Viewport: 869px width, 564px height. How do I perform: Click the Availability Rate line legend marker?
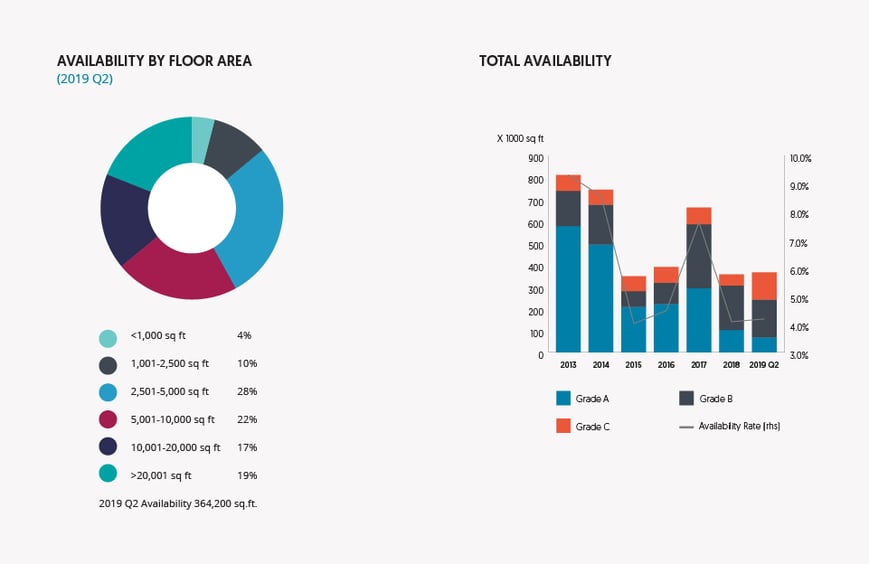click(x=687, y=426)
